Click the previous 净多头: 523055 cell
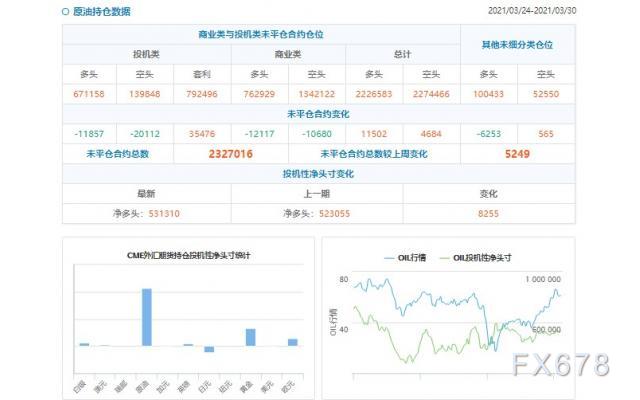 [x=316, y=213]
